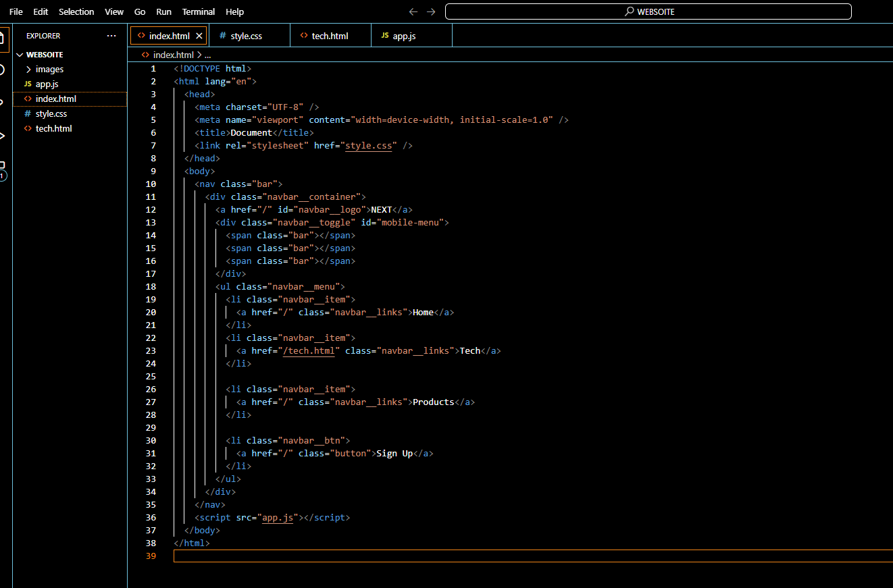The image size is (893, 588).
Task: Open app.js from the file explorer
Action: (x=47, y=84)
